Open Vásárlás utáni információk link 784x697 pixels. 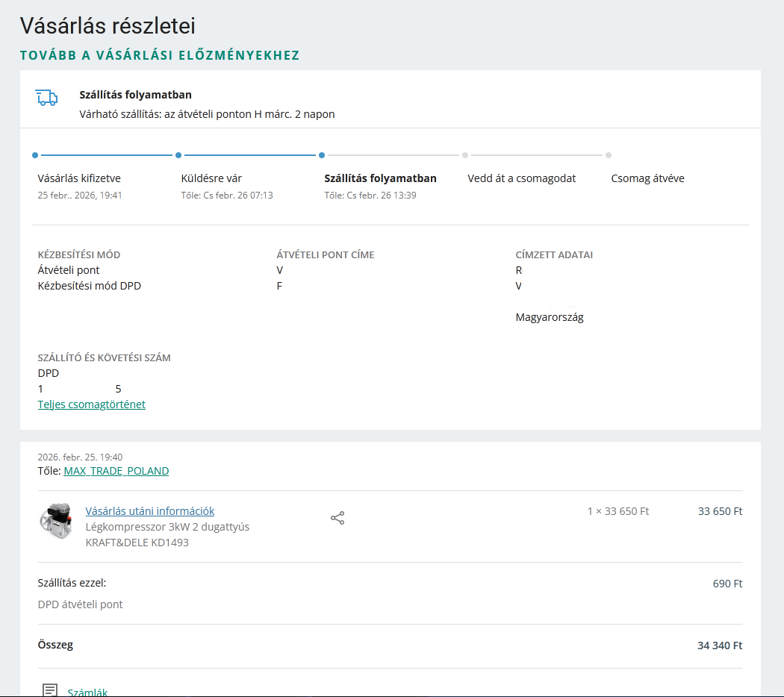point(150,511)
